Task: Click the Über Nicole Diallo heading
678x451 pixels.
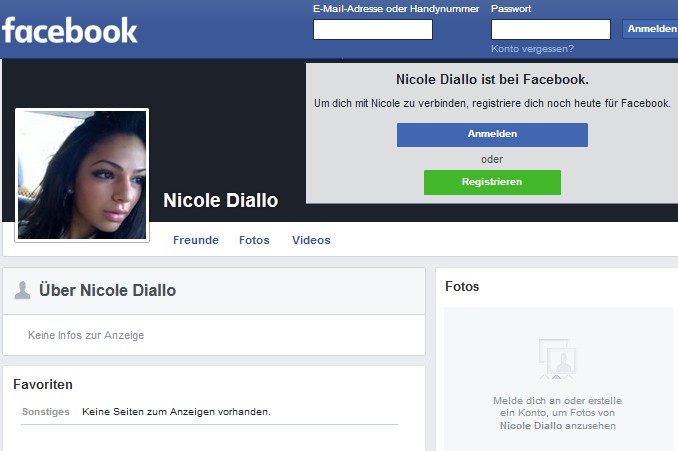Action: coord(108,290)
